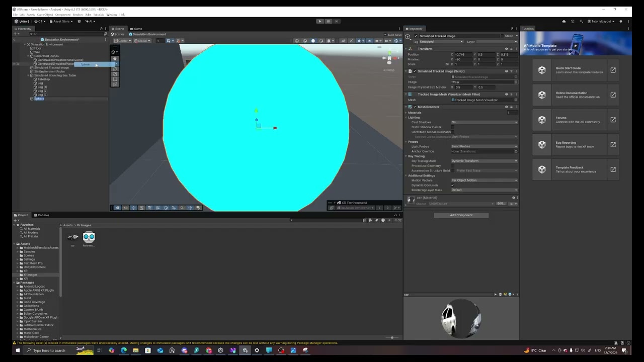Disable the Dynamic Occlusion checkbox
This screenshot has height=362, width=644.
point(453,185)
